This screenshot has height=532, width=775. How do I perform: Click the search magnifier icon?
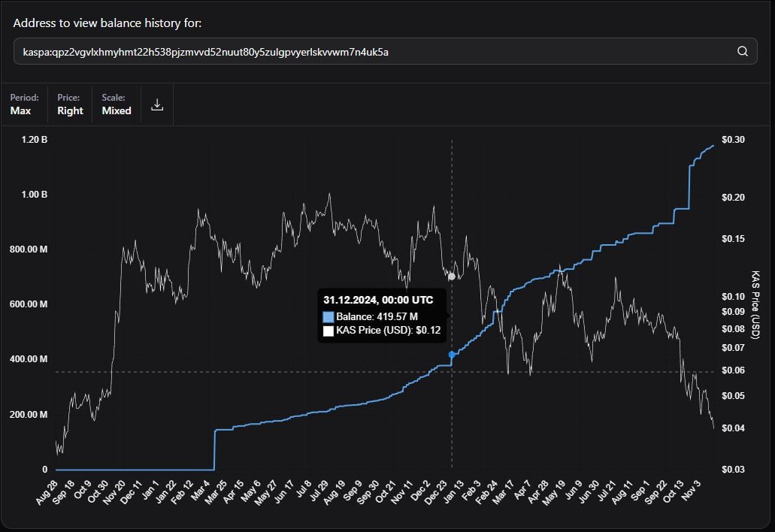click(742, 51)
